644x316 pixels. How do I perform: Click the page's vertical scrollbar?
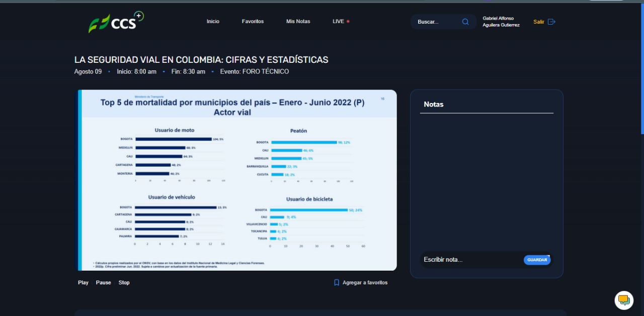click(x=642, y=75)
